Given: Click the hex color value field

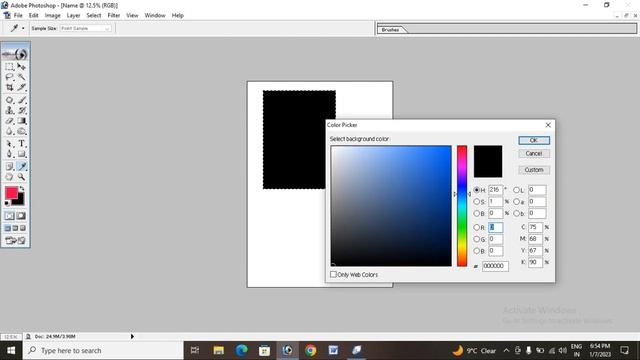Looking at the screenshot, I should click(x=495, y=266).
